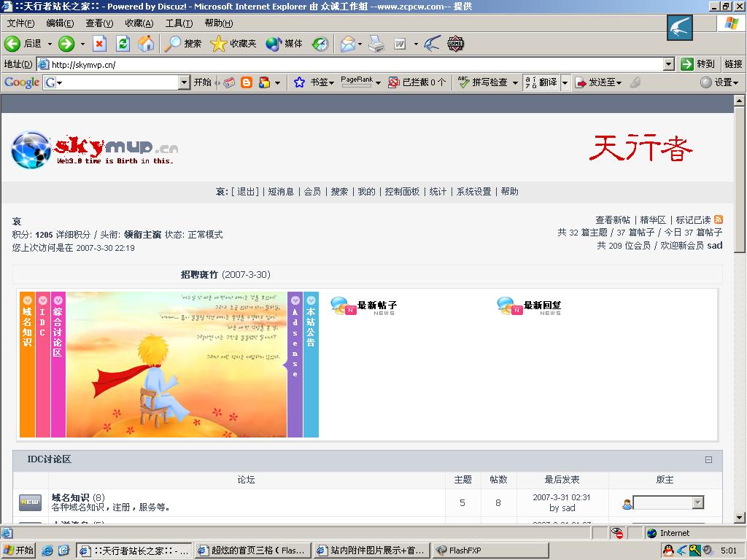Click the 转到 Go button
747x560 pixels.
pyautogui.click(x=697, y=64)
